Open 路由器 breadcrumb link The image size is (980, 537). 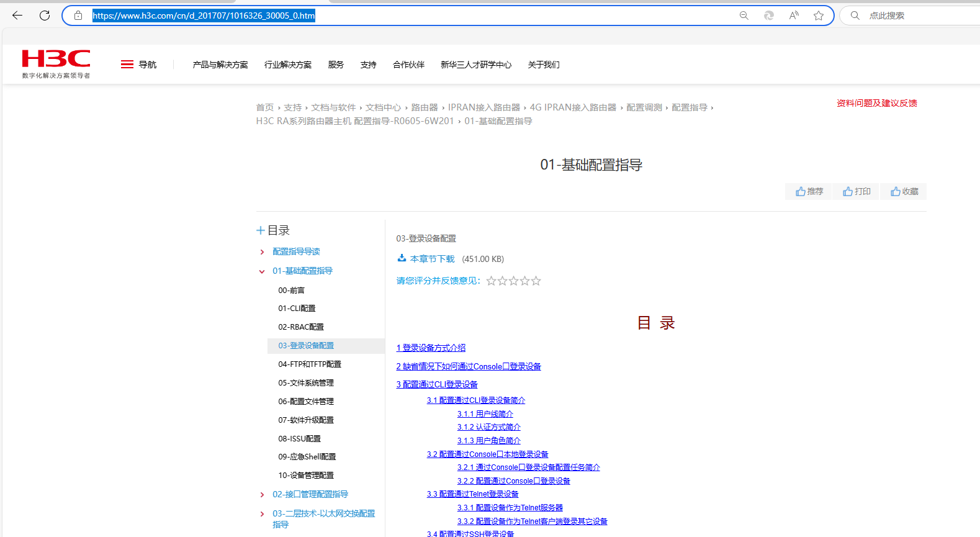click(x=425, y=107)
